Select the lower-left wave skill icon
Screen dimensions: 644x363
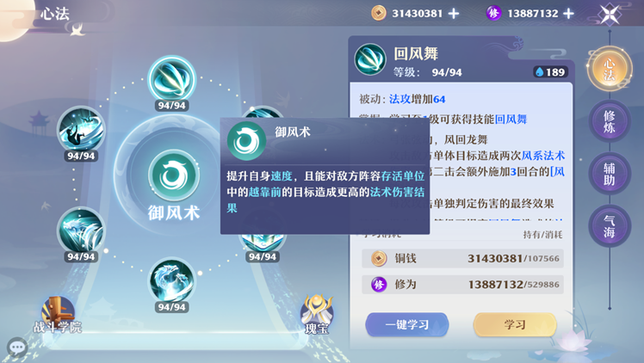(81, 231)
